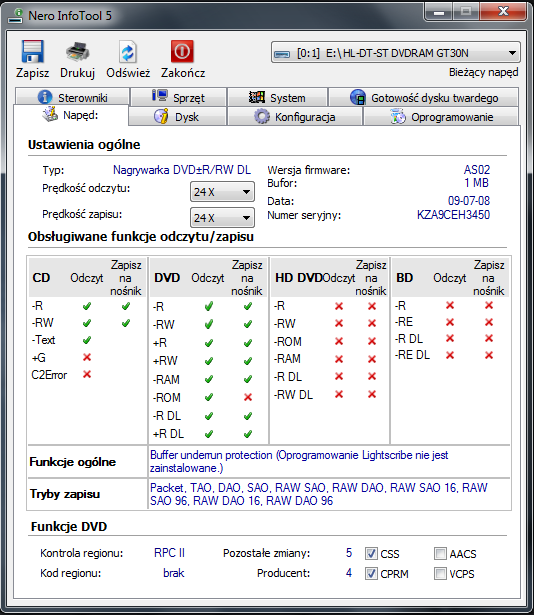Open the Gotowość dysku twardego tab
534x615 pixels.
(424, 97)
